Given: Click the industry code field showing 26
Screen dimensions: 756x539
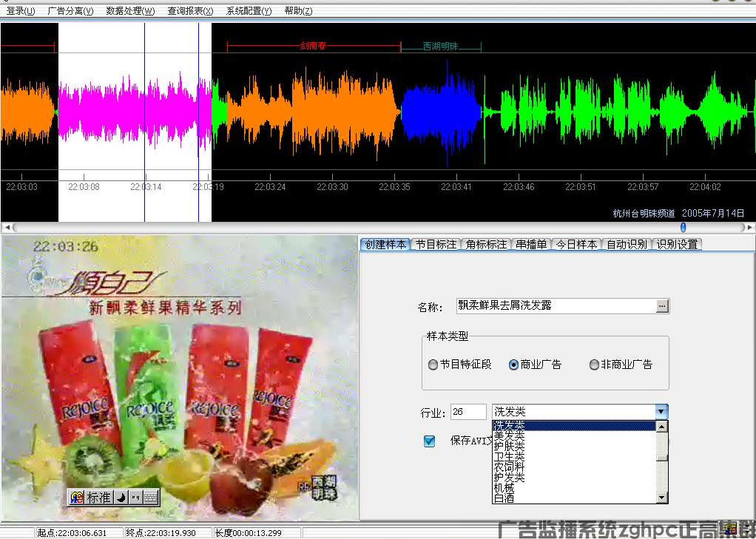Looking at the screenshot, I should pos(468,412).
